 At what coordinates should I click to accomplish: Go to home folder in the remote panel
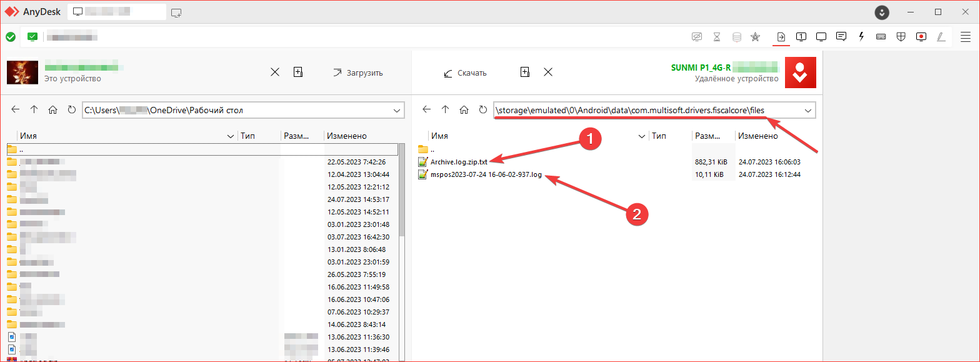coord(464,109)
